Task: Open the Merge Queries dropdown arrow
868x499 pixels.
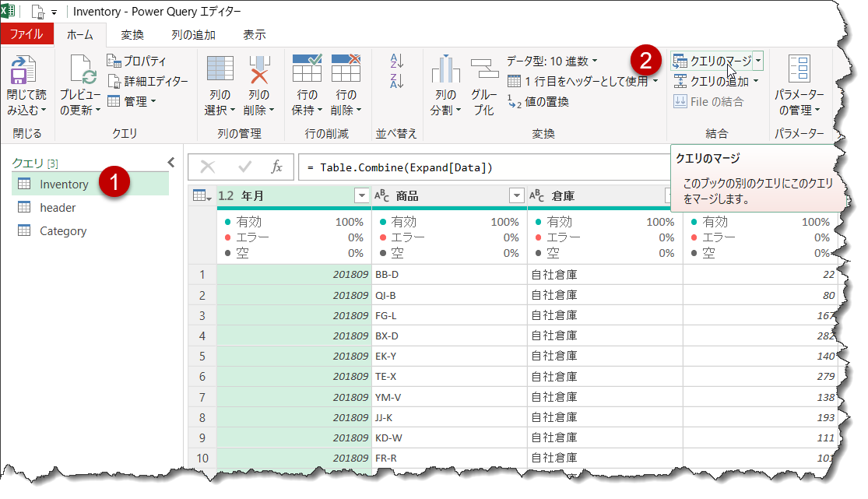Action: click(x=758, y=61)
